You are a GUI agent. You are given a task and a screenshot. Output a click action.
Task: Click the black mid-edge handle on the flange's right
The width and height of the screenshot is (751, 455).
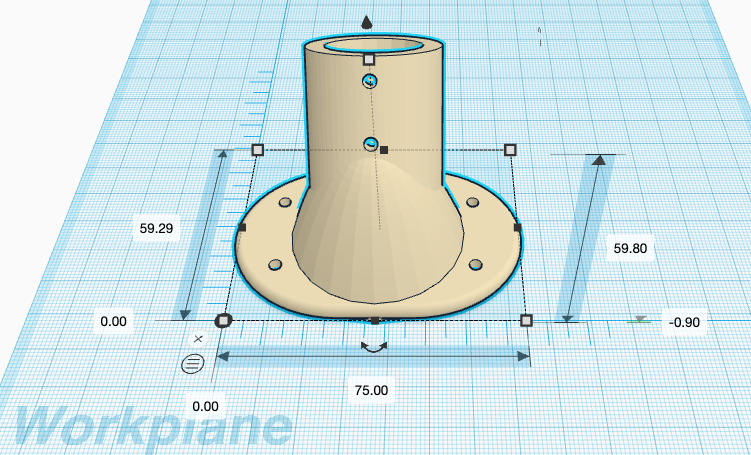(517, 227)
